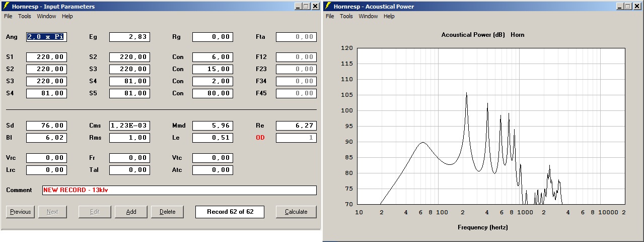
Task: Open Help menu in Acoustical Power window
Action: [389, 16]
